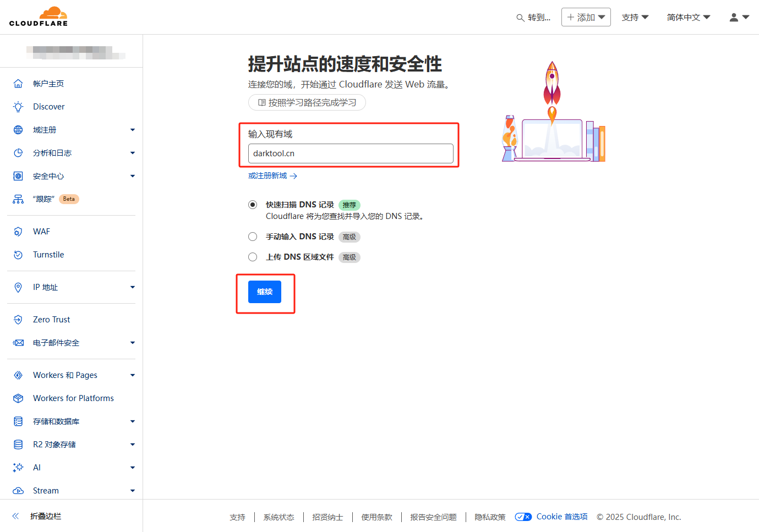Click the network icon beside "跟踪"
Screen dimensions: 759x532
(18, 199)
